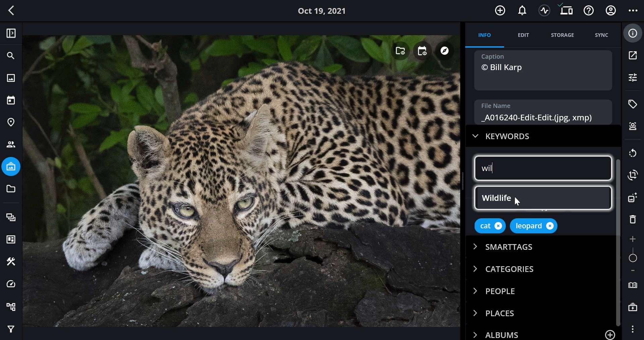Toggle the info panel icon
The width and height of the screenshot is (644, 340).
[633, 33]
